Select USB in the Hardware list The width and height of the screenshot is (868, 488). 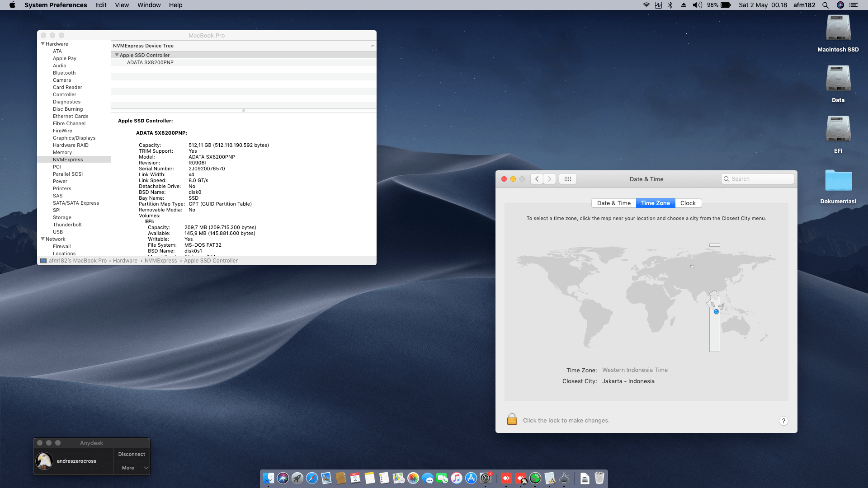click(58, 232)
